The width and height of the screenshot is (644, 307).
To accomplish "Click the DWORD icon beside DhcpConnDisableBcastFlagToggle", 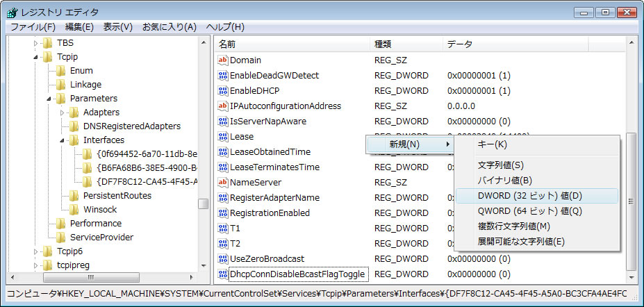I will (222, 274).
